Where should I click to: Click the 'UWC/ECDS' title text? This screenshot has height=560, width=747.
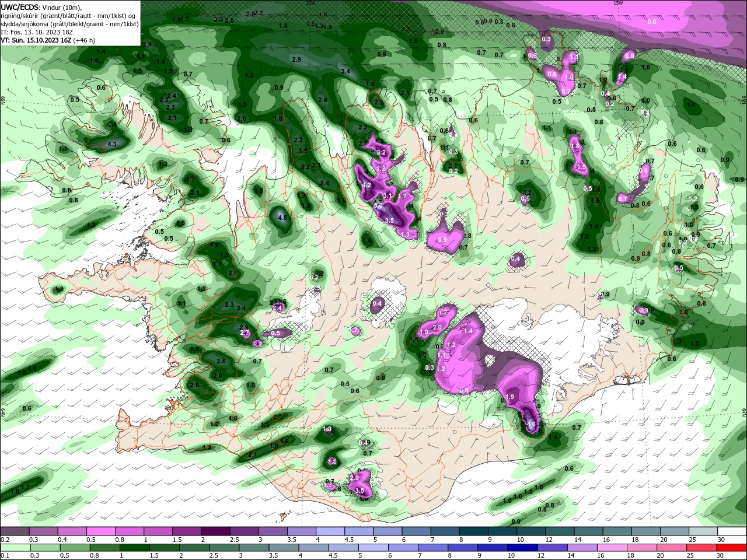(x=19, y=7)
